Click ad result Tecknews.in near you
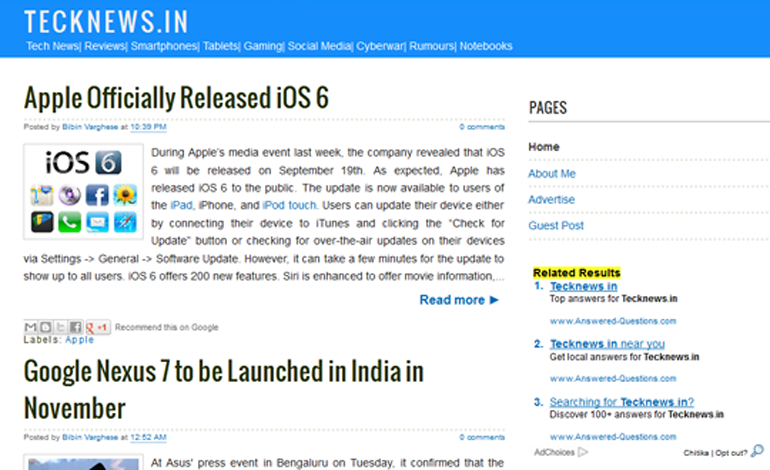The image size is (770, 470). point(607,344)
